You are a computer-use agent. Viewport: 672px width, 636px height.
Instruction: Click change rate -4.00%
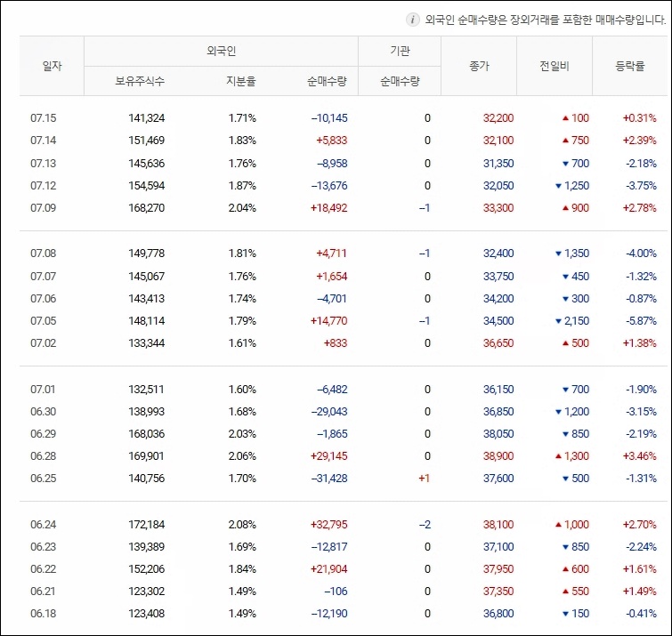(641, 254)
